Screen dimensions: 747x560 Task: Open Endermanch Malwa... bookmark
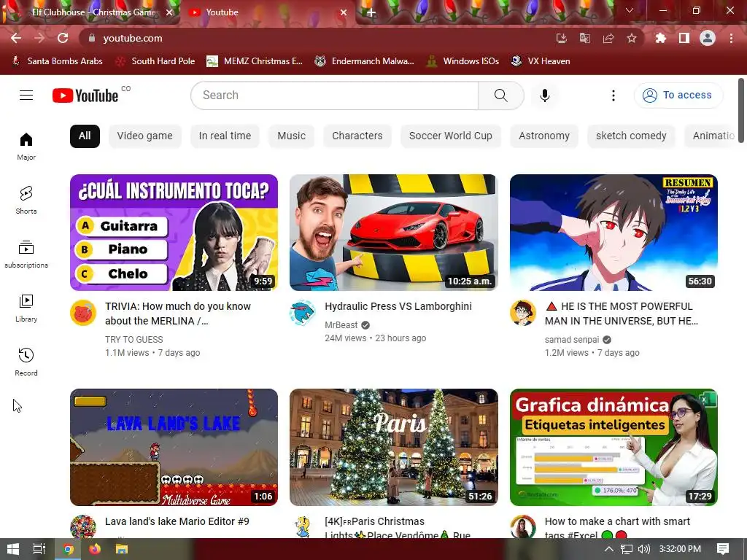[364, 61]
